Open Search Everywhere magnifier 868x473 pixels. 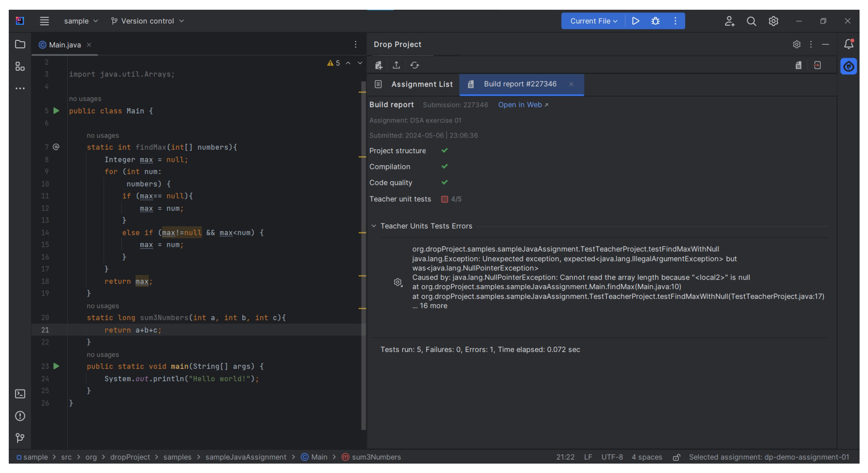tap(751, 21)
